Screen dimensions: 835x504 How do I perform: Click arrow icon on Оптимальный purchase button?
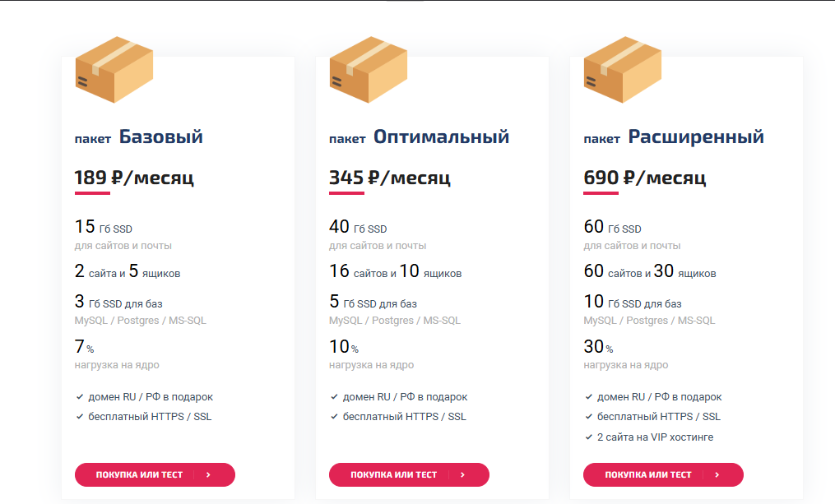coord(462,474)
